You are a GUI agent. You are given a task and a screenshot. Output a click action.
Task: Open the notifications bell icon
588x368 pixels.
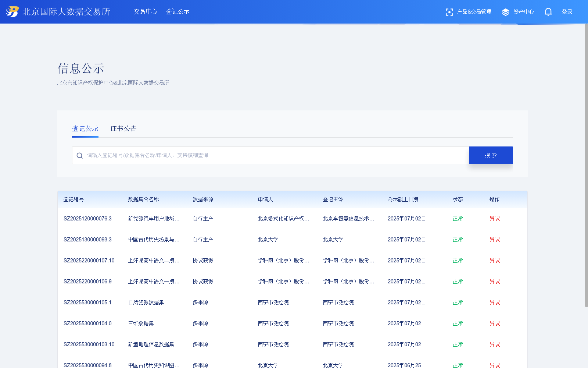pos(548,12)
